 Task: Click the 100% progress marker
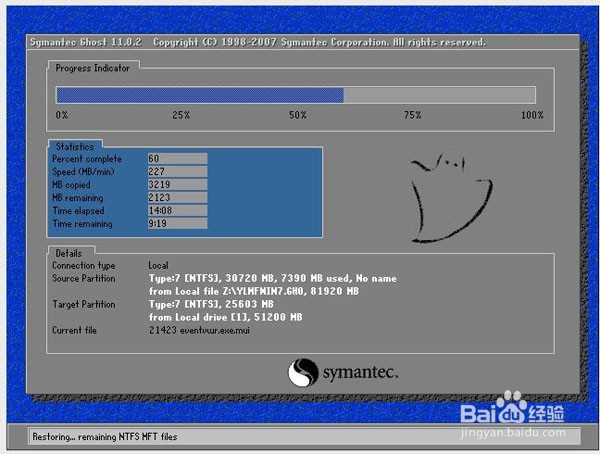coord(532,115)
